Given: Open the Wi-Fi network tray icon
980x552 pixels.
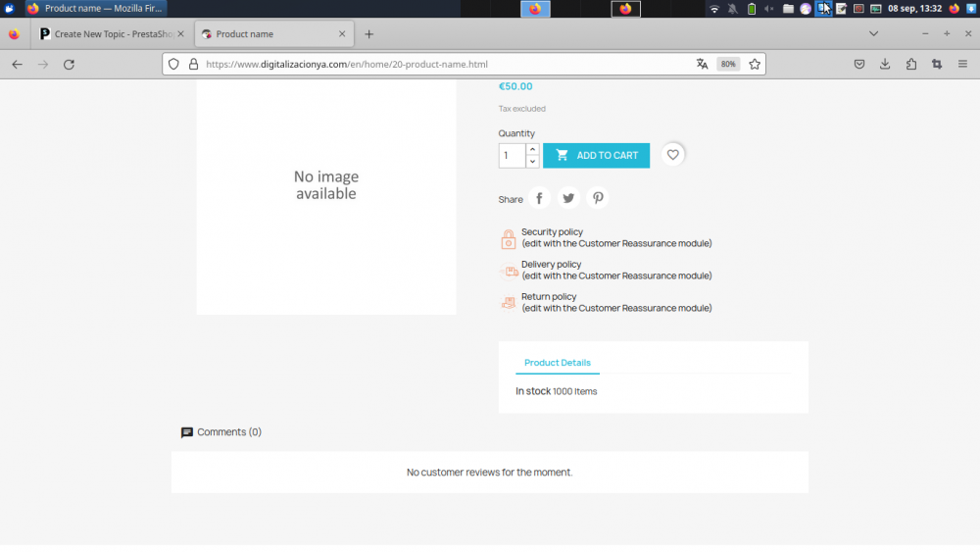Looking at the screenshot, I should [x=714, y=9].
